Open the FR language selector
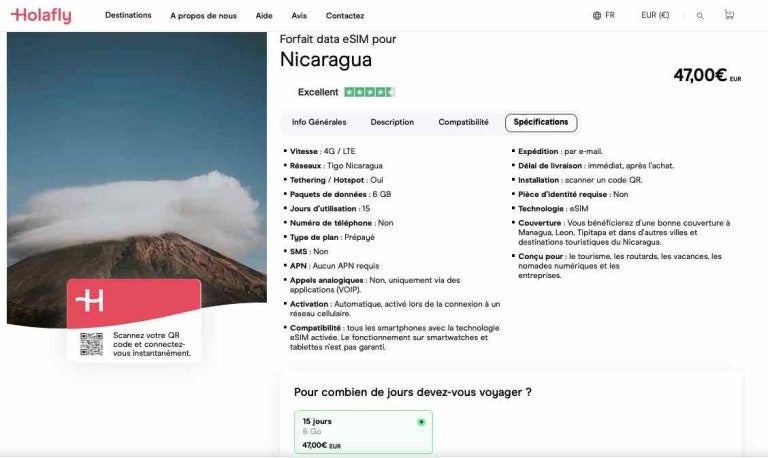This screenshot has height=458, width=768. coord(610,15)
